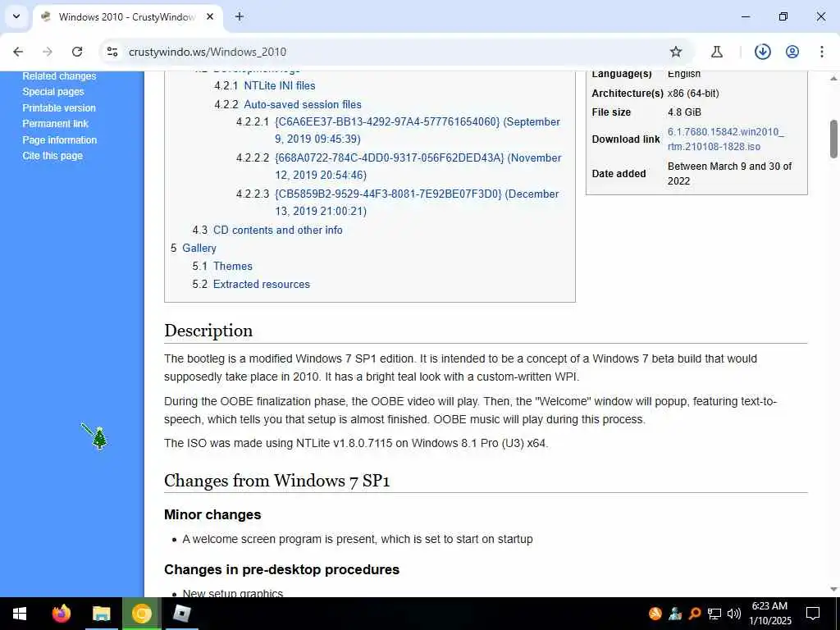Click the Description heading
The image size is (840, 630).
208,331
